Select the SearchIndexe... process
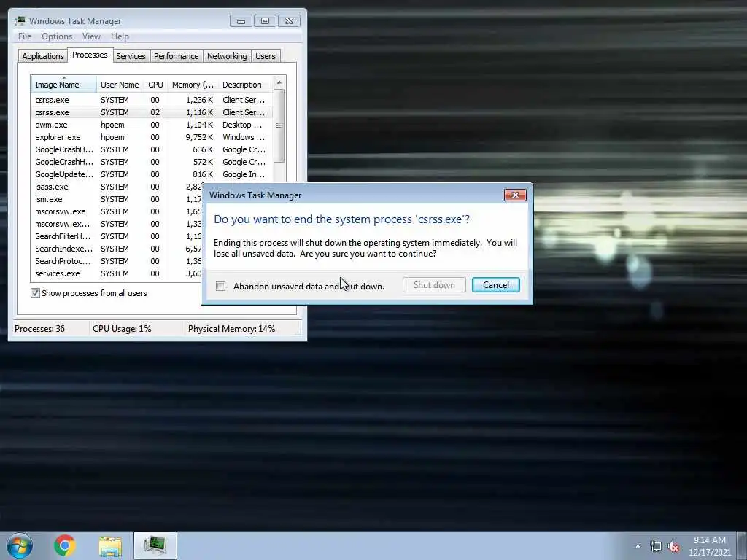This screenshot has width=747, height=560. (116, 249)
